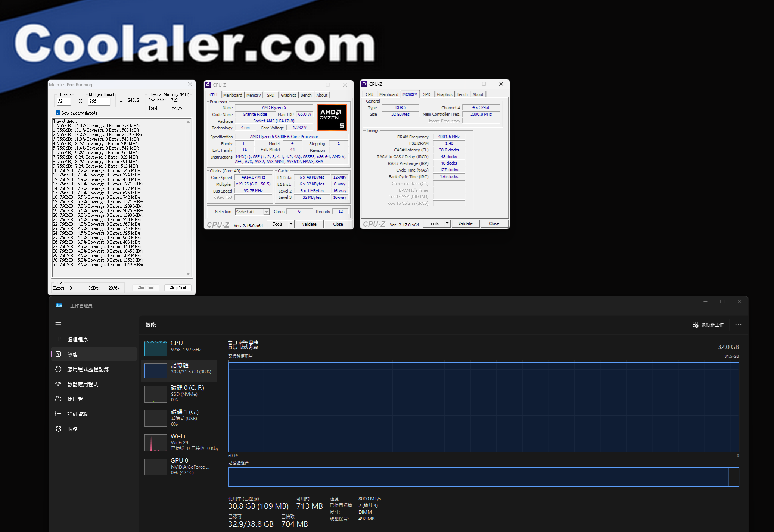The image size is (774, 532).
Task: Open the Users sidebar icon
Action: tap(58, 399)
